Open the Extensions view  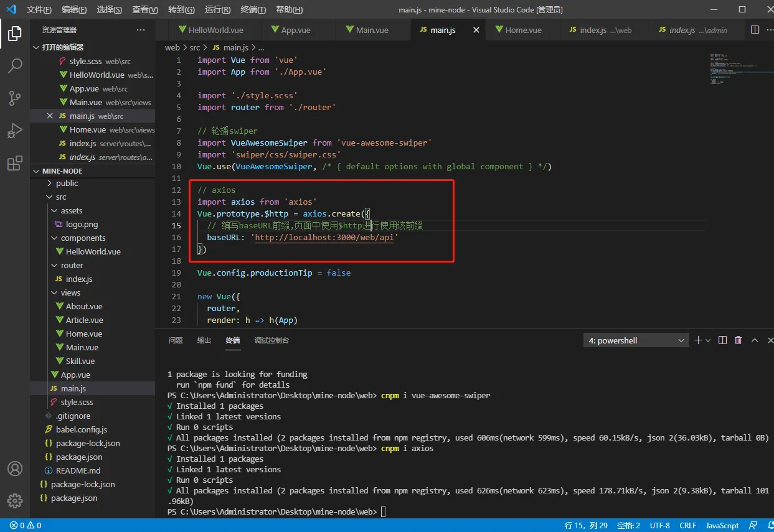(x=15, y=164)
